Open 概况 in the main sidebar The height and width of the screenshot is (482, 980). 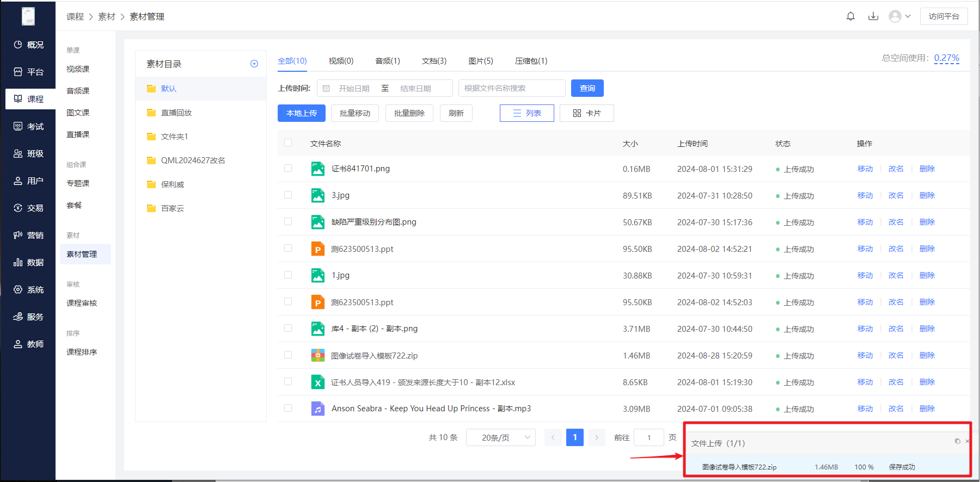click(28, 45)
